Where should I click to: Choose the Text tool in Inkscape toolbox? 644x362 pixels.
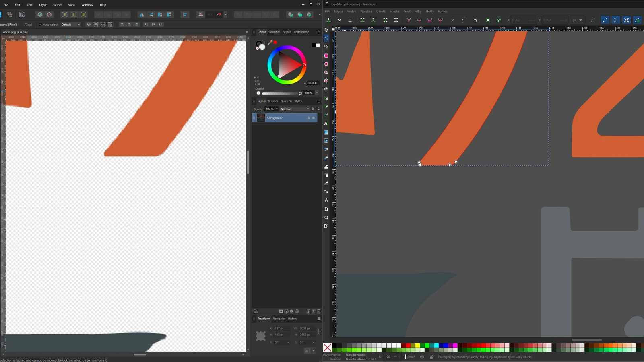(x=326, y=123)
